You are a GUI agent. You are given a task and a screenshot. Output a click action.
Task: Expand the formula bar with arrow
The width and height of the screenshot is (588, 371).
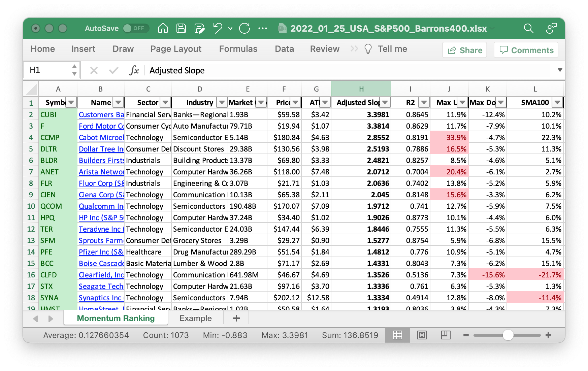[x=560, y=70]
